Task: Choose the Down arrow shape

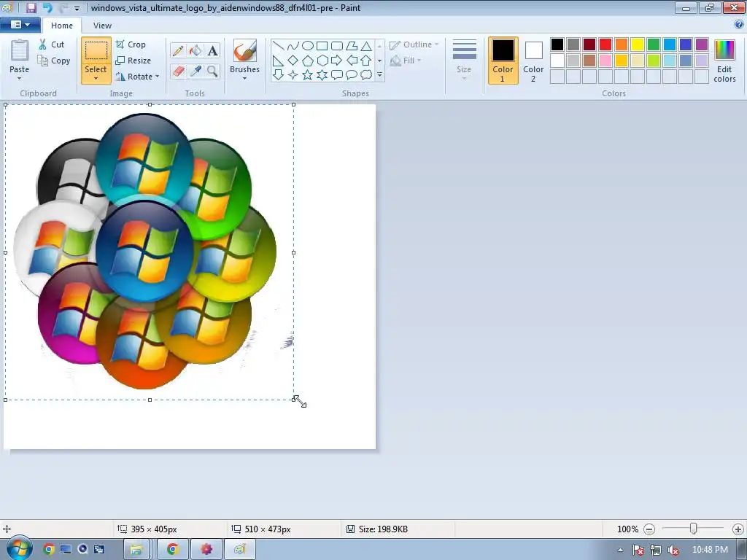Action: (x=278, y=75)
